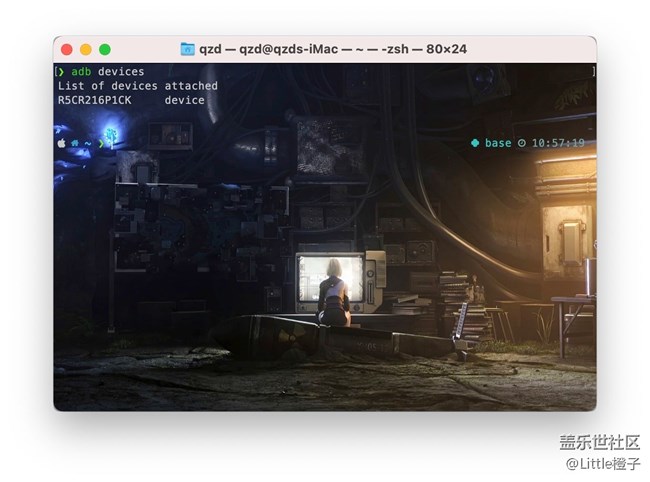Click the home icon in the prompt
This screenshot has height=482, width=650.
[x=74, y=143]
